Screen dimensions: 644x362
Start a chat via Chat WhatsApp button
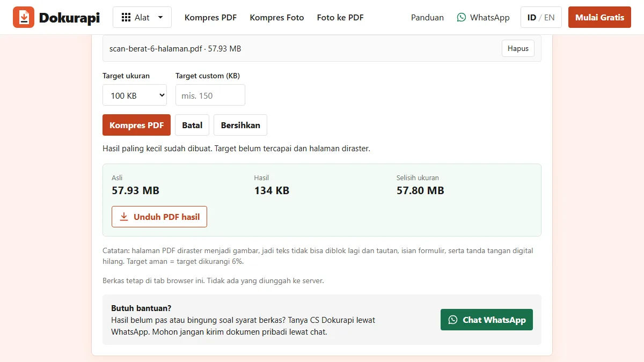click(487, 320)
